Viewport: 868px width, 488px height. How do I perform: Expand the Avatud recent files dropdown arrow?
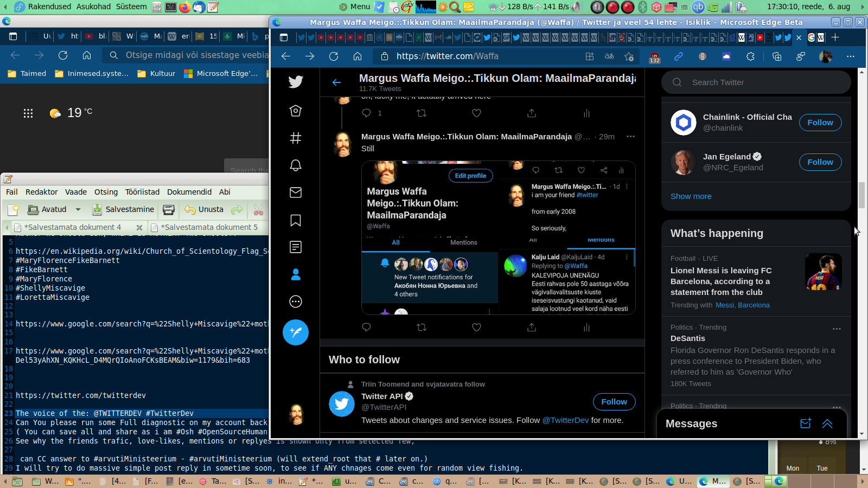coord(78,209)
